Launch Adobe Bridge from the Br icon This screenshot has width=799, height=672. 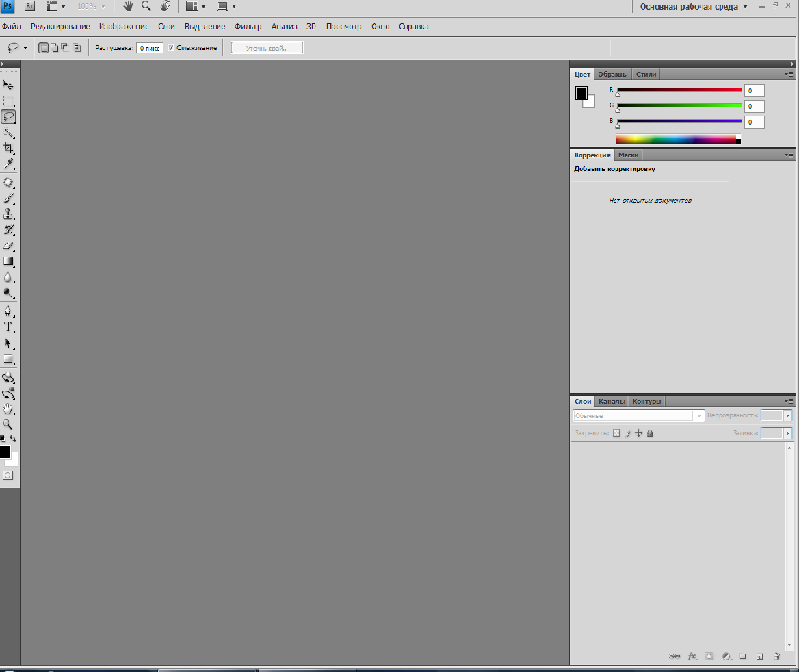coord(29,6)
